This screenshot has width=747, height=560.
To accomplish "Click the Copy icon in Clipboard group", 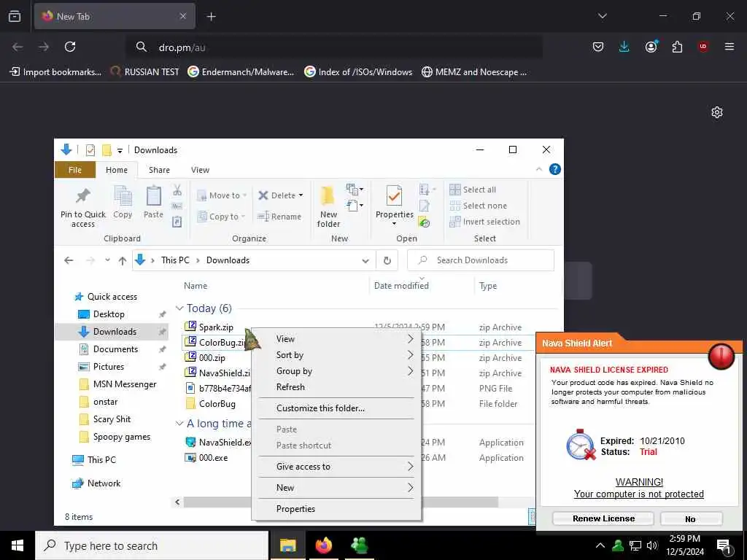I will point(123,203).
